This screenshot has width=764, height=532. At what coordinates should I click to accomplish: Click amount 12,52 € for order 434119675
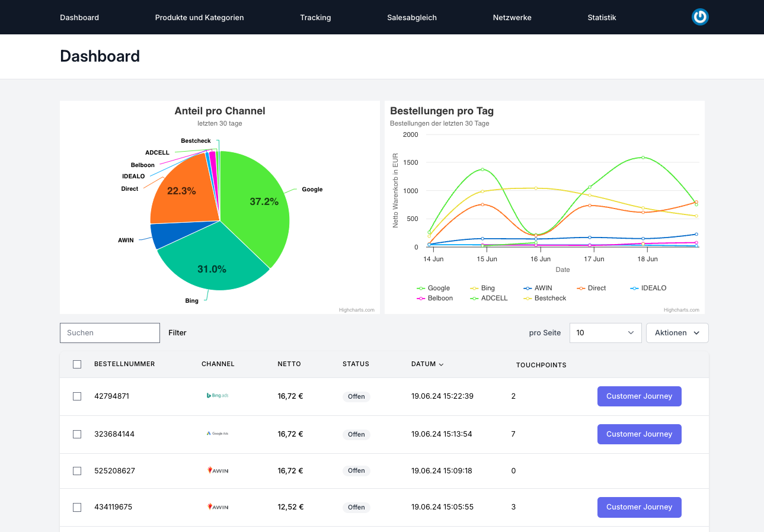(290, 507)
